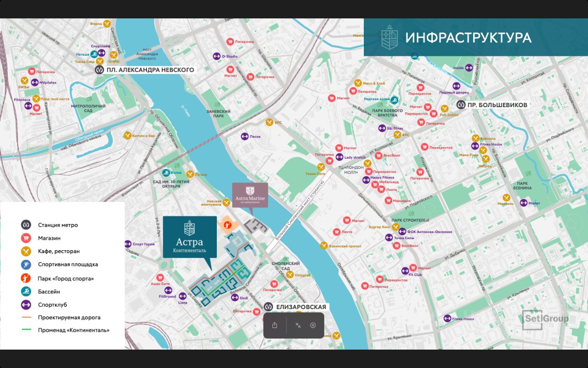
Task: Click the Пр. Большевиков metro station icon
Action: (x=461, y=105)
